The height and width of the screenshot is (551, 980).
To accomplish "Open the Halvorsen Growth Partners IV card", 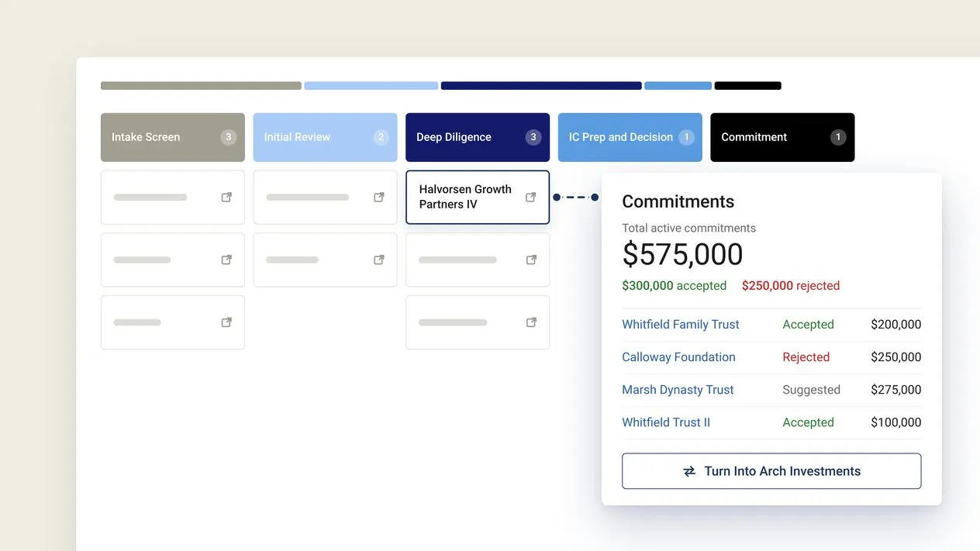I will [478, 197].
